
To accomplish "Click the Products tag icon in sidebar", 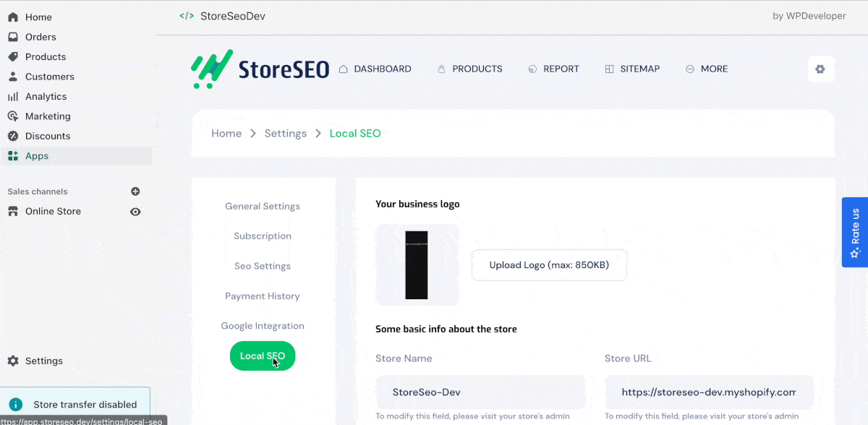I will click(x=13, y=56).
